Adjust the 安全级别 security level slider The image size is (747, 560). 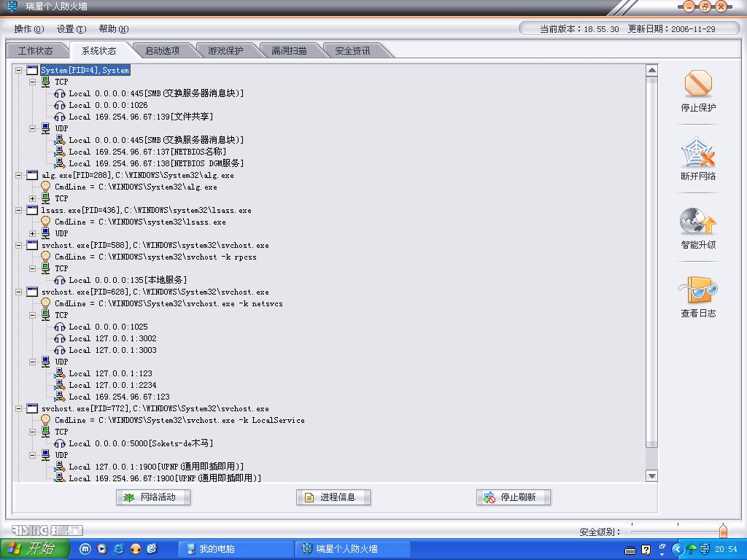(x=723, y=530)
